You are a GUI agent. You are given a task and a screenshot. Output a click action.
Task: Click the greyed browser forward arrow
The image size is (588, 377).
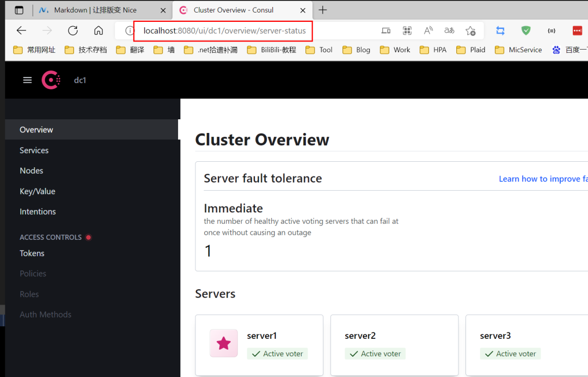pyautogui.click(x=47, y=31)
